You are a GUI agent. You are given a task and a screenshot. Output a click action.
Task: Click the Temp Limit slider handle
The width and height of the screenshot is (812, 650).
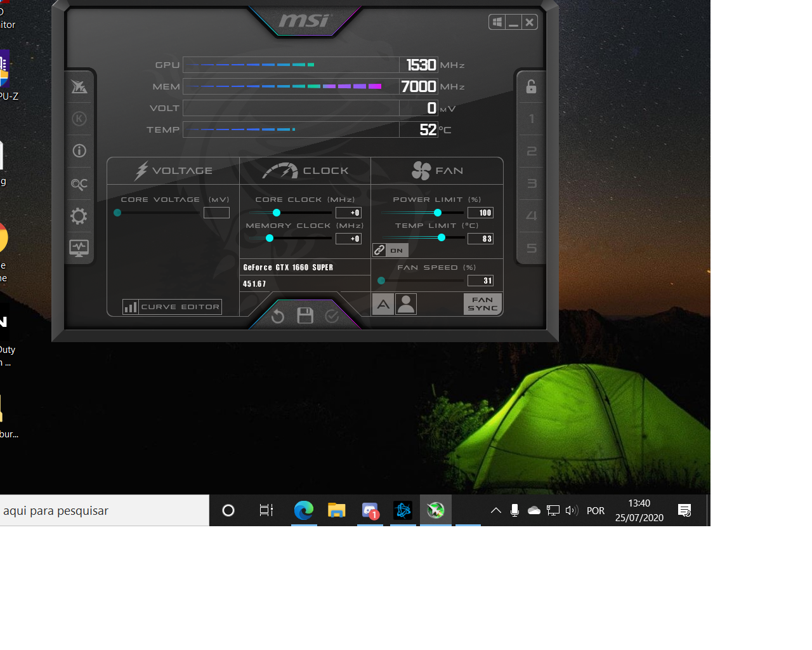coord(442,237)
